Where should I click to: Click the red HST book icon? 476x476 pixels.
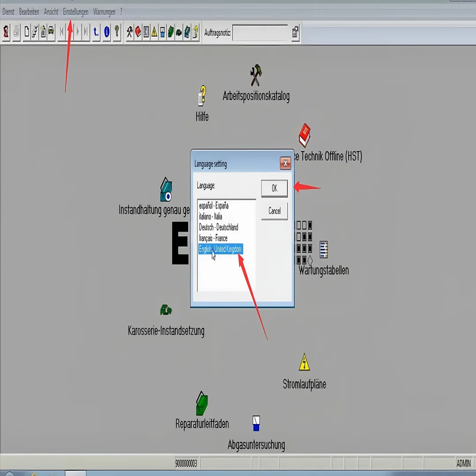click(304, 135)
